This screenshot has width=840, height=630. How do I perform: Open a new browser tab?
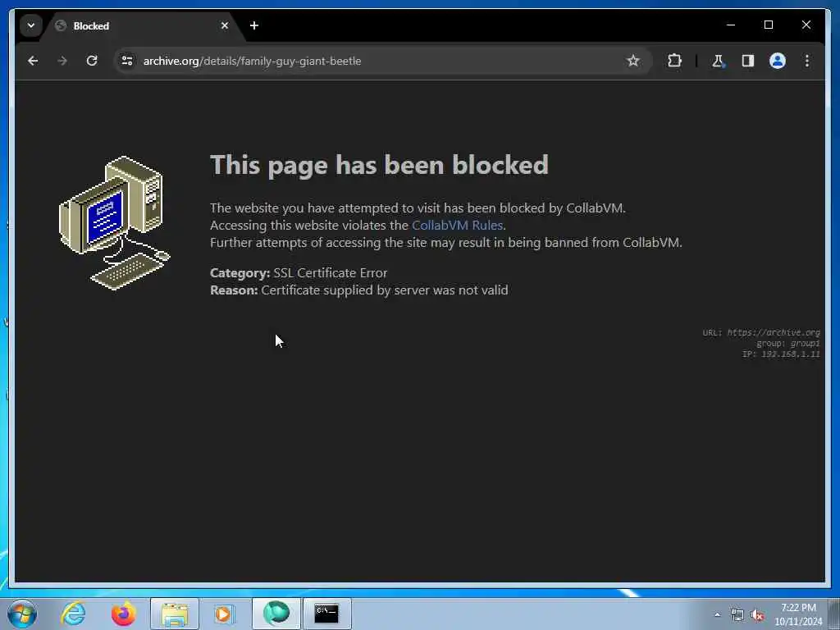[254, 25]
